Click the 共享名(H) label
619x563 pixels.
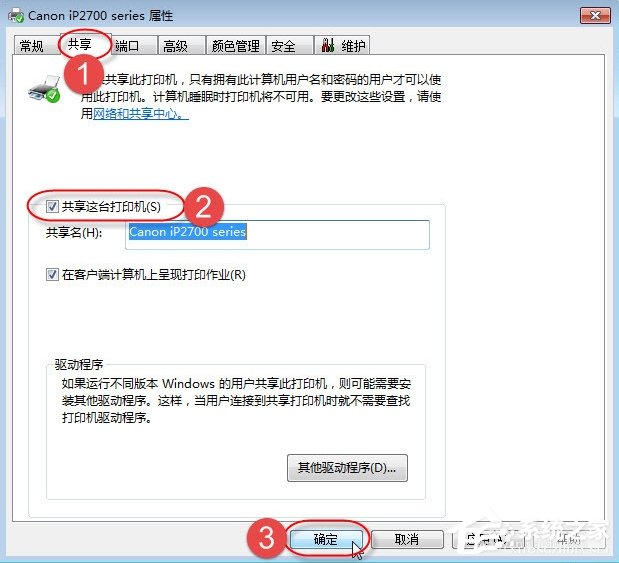pos(75,233)
